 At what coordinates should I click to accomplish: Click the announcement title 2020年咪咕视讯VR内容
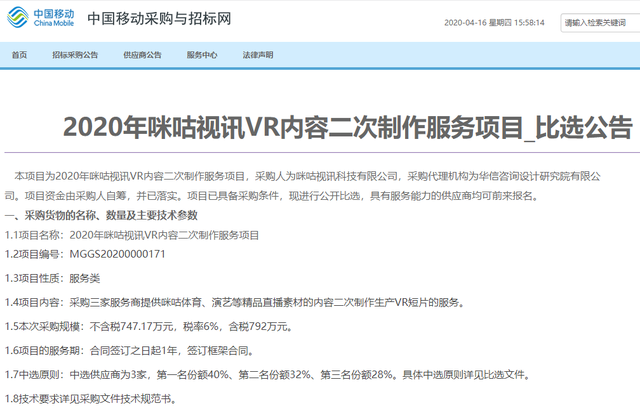pyautogui.click(x=348, y=127)
